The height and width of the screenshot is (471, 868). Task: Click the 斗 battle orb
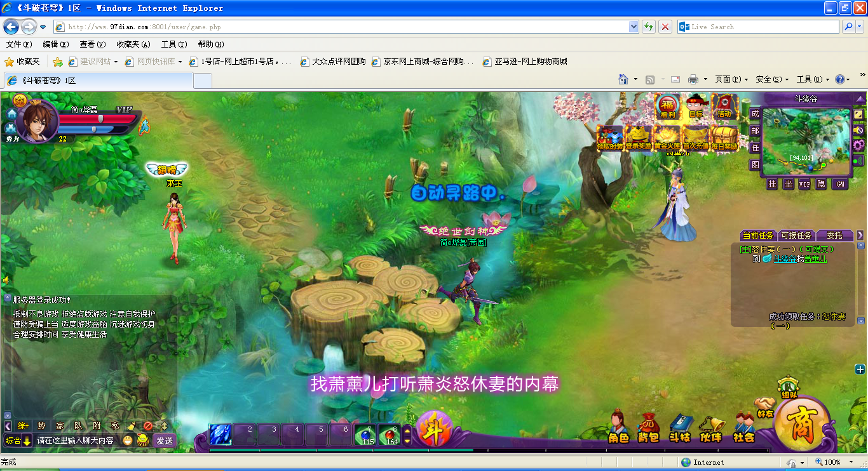(433, 429)
